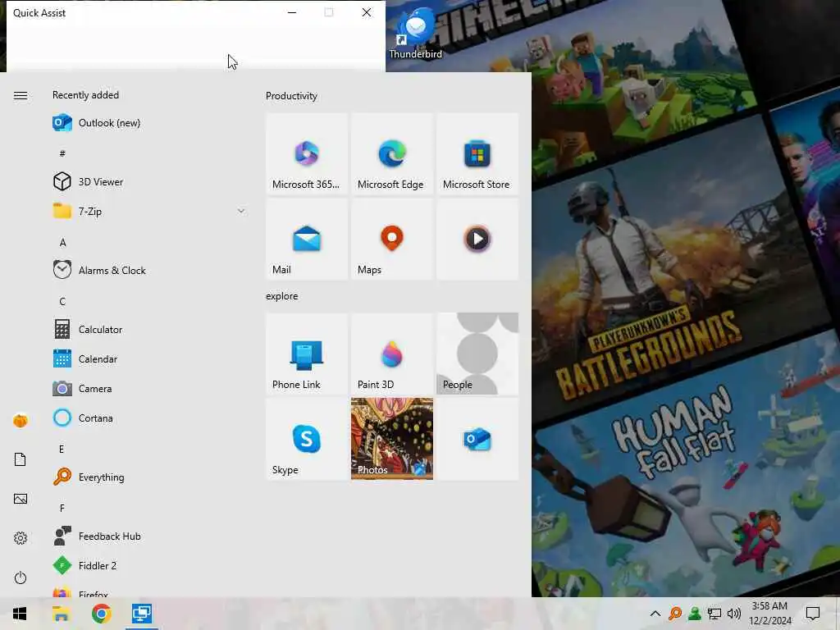Open Paint 3D tile
Viewport: 840px width, 630px height.
tap(392, 354)
